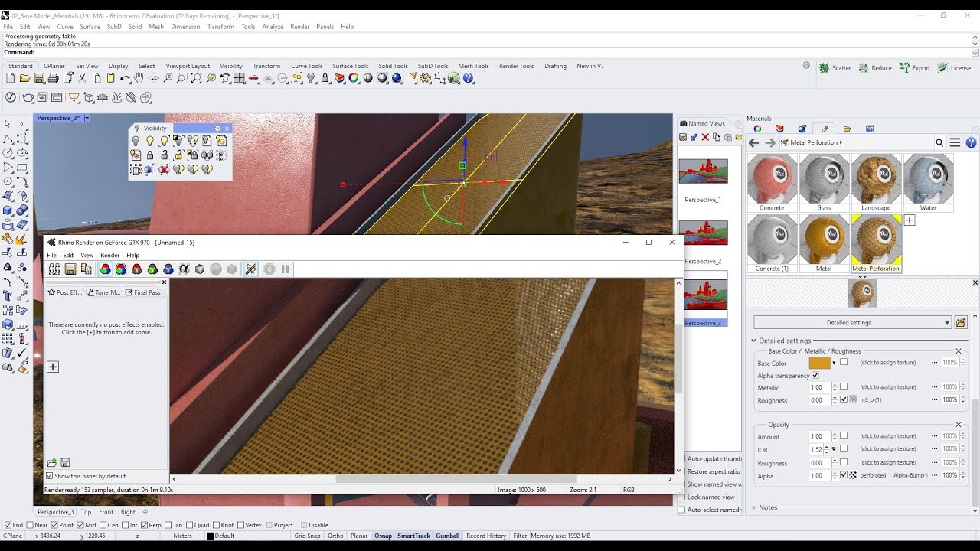Click the Print icon in main toolbar
This screenshot has width=980, height=551.
[54, 78]
